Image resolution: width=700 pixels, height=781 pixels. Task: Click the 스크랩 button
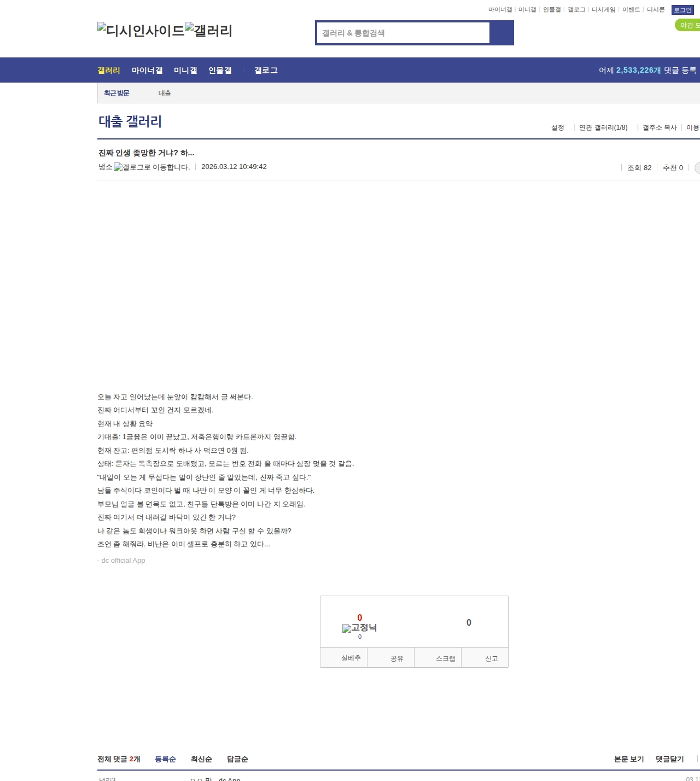point(438,658)
